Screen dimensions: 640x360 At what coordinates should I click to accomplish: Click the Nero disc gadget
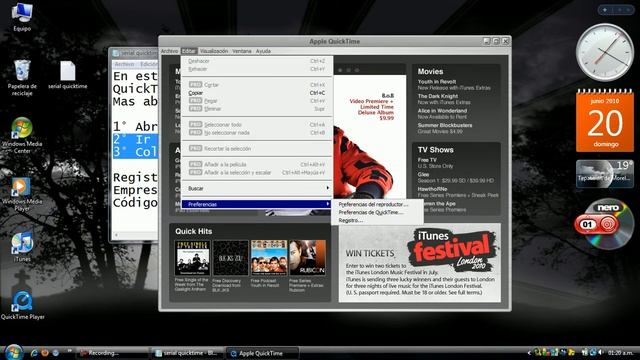pyautogui.click(x=604, y=224)
